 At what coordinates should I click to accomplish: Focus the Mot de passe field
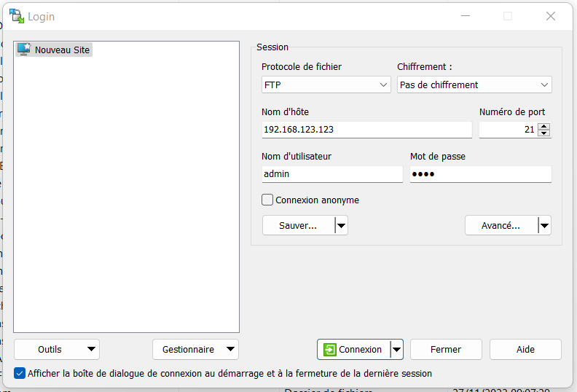coord(480,174)
